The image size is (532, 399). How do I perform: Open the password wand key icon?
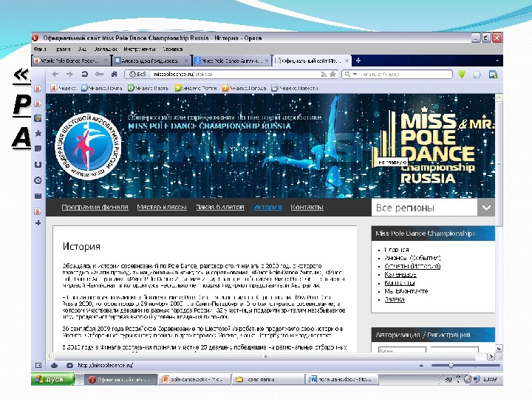[99, 74]
